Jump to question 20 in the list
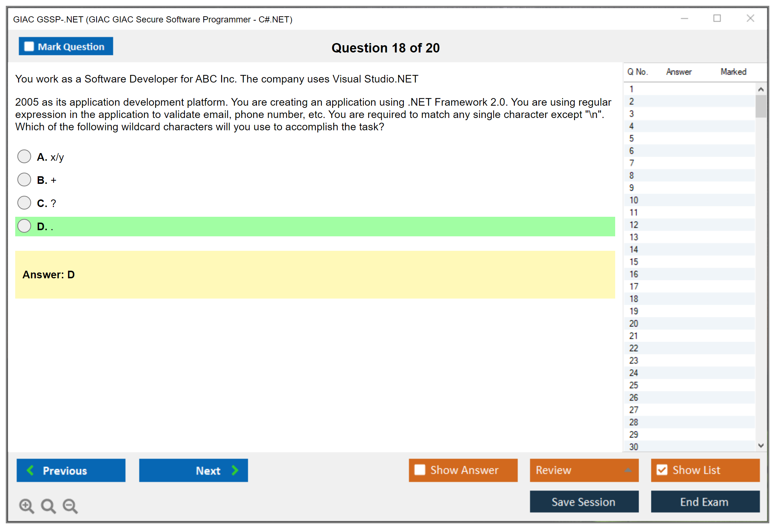The width and height of the screenshot is (778, 532). click(634, 324)
